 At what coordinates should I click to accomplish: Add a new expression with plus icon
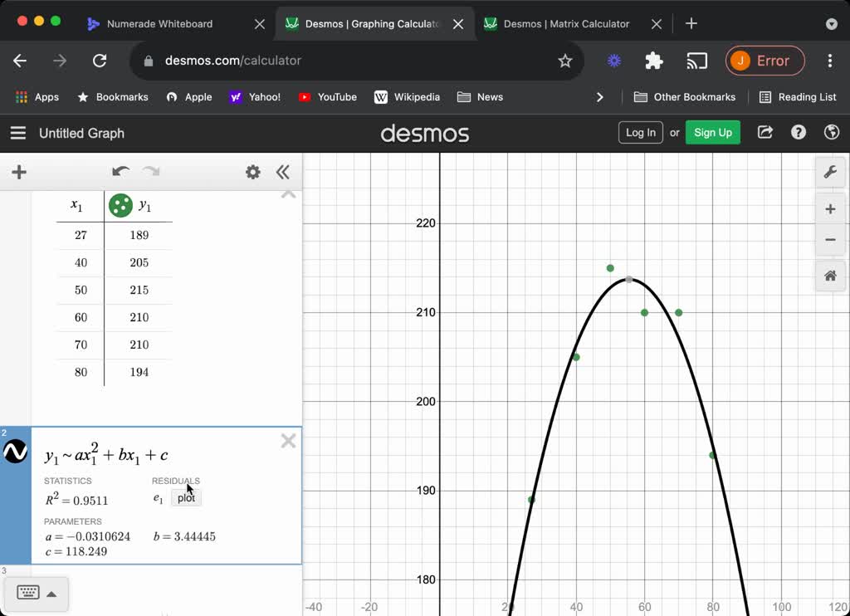19,173
